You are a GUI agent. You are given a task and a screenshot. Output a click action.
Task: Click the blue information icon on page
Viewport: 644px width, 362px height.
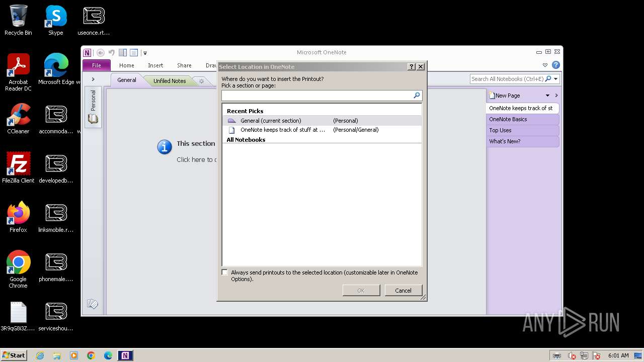[x=165, y=147]
